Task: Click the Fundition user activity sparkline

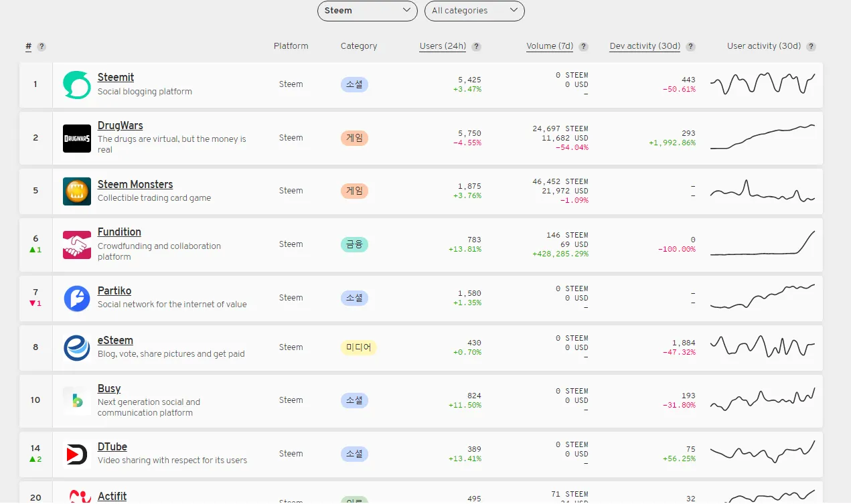Action: (x=763, y=243)
